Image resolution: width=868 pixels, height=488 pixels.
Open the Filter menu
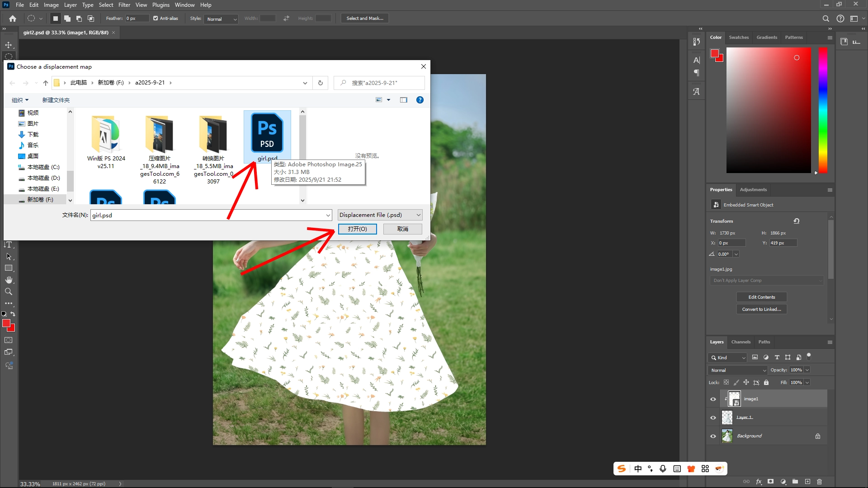pyautogui.click(x=124, y=5)
